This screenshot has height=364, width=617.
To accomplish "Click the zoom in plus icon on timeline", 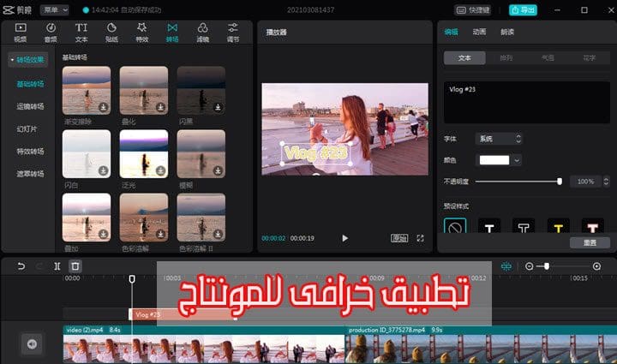I will point(596,266).
